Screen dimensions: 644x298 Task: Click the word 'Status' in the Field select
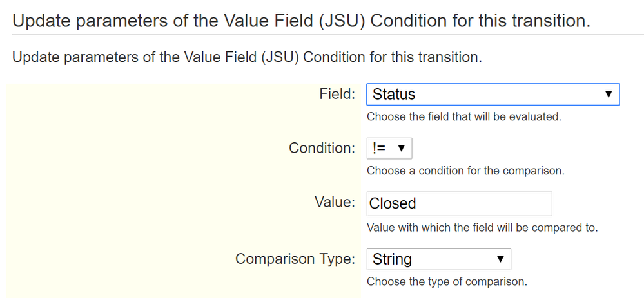[394, 95]
